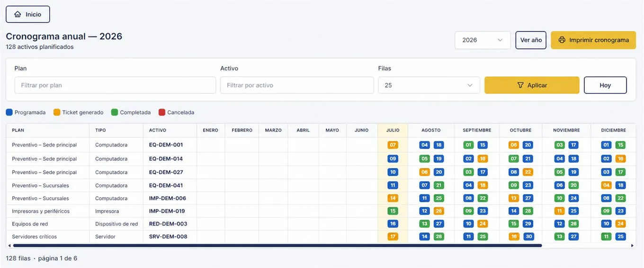Click the right arrow of horizontal scrollbar
The height and width of the screenshot is (268, 644).
633,246
